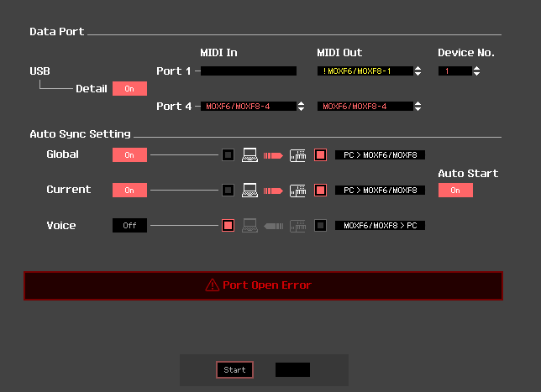Click the keyboard icon in Global row
The height and width of the screenshot is (392, 541).
pyautogui.click(x=297, y=155)
